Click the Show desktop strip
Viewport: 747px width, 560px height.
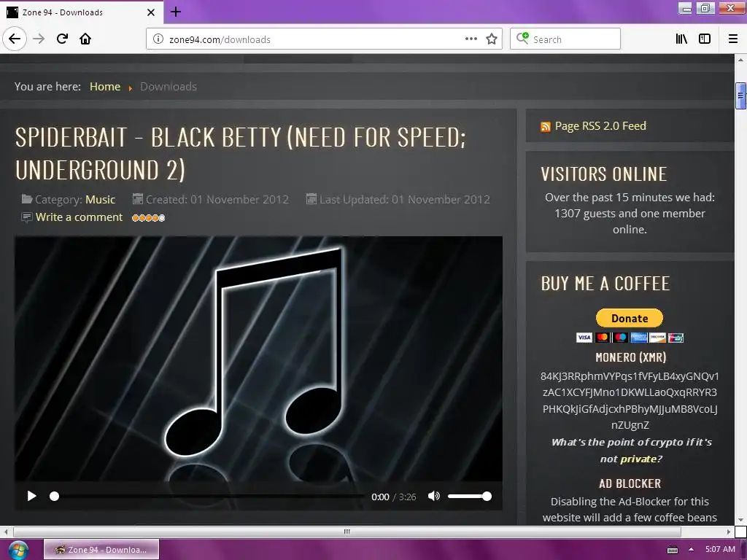point(743,550)
